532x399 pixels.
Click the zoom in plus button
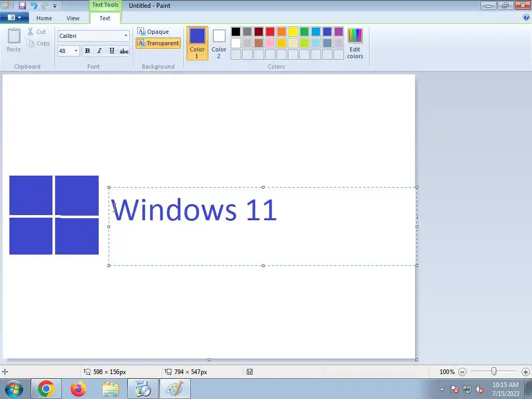pyautogui.click(x=526, y=372)
